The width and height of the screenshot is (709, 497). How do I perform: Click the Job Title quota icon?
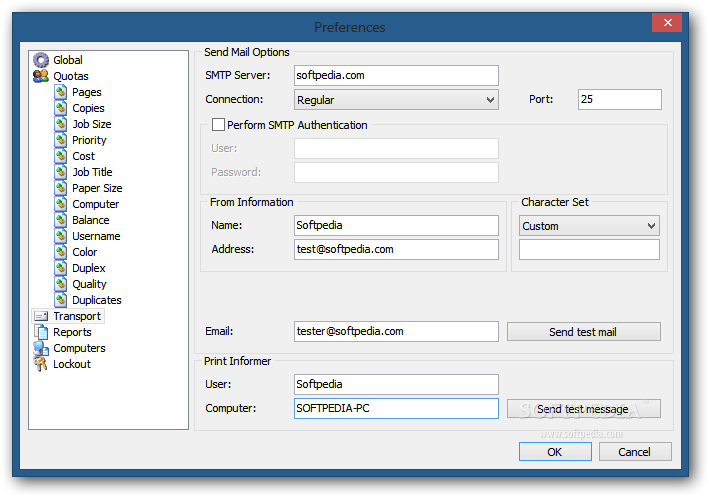[61, 172]
